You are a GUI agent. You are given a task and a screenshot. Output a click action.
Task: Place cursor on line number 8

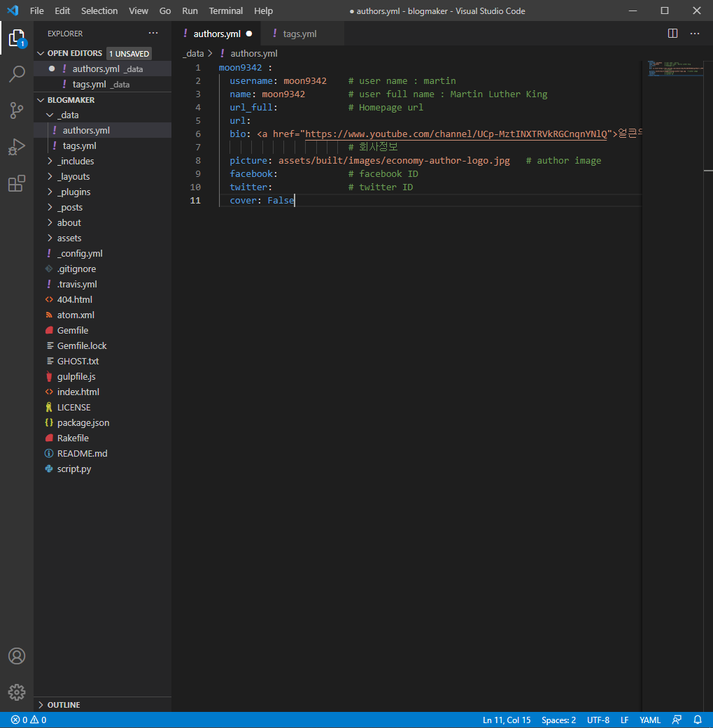pos(198,161)
